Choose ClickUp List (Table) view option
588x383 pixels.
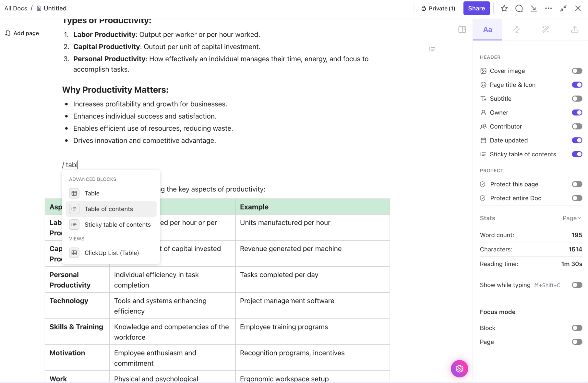click(x=111, y=253)
